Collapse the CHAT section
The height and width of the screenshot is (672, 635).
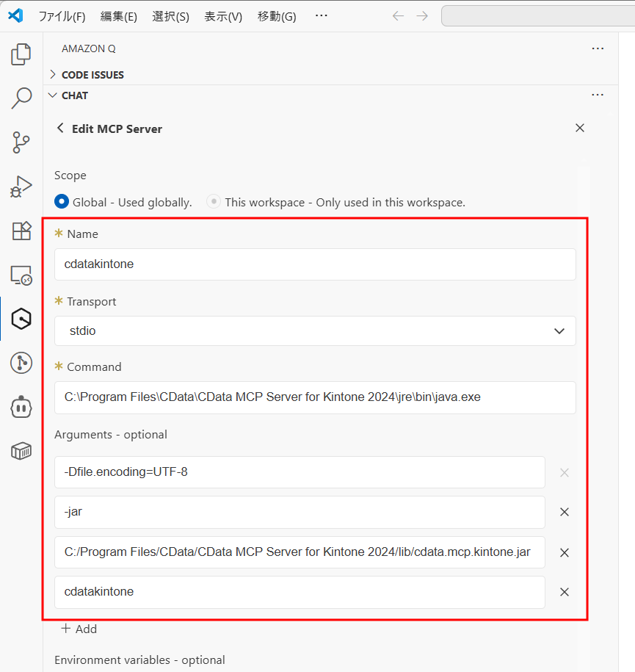pyautogui.click(x=75, y=95)
